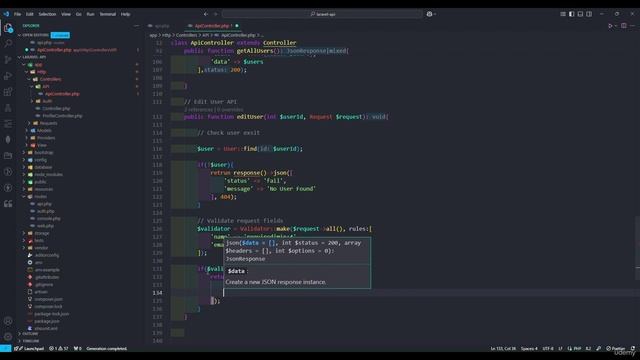The height and width of the screenshot is (360, 640).
Task: Open the Source Control view
Action: point(8,60)
